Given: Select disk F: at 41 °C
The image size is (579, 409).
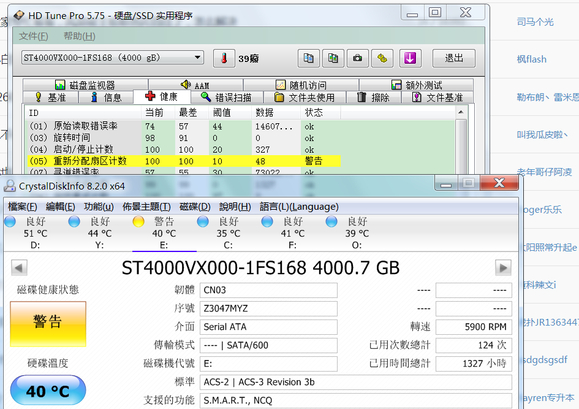Looking at the screenshot, I should tap(292, 233).
